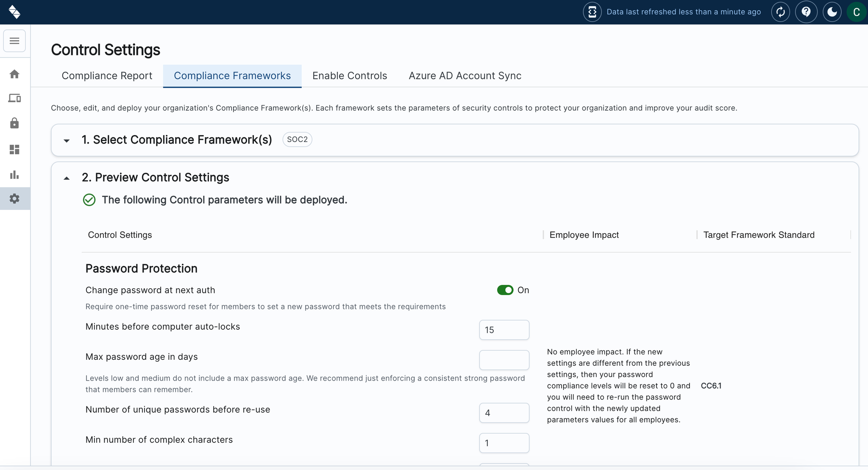Open the Devices sidebar icon
The image size is (868, 470).
click(x=14, y=98)
